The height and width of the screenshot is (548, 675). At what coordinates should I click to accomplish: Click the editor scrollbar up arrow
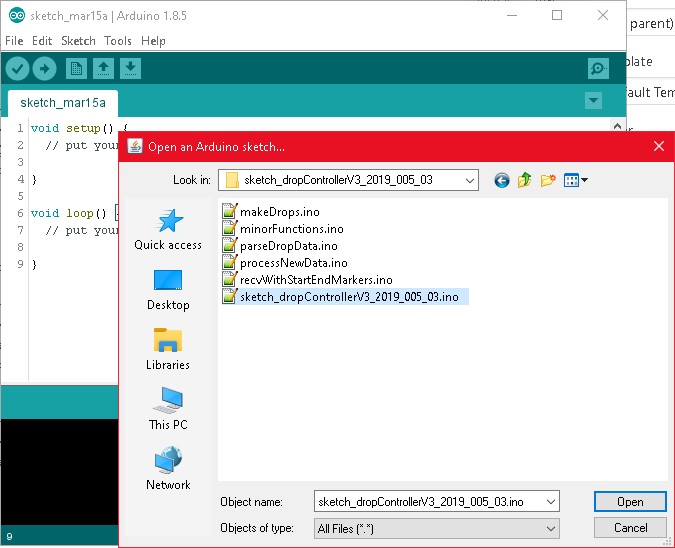617,126
